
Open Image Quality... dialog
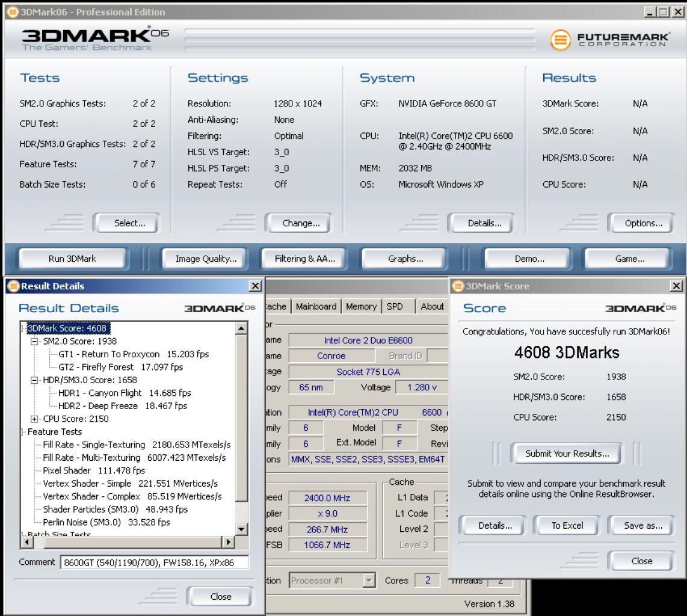coord(206,259)
